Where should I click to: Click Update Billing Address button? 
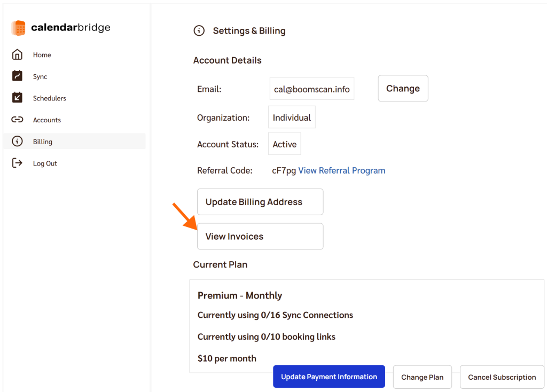260,202
